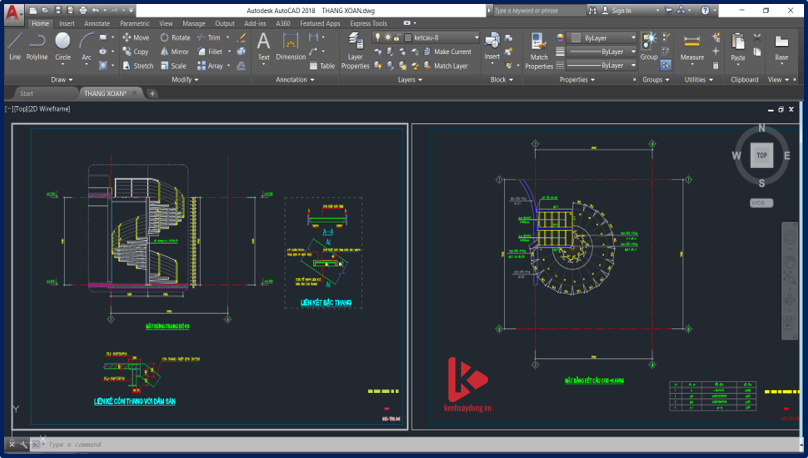Image resolution: width=808 pixels, height=458 pixels.
Task: Open Layer Properties manager
Action: point(355,50)
